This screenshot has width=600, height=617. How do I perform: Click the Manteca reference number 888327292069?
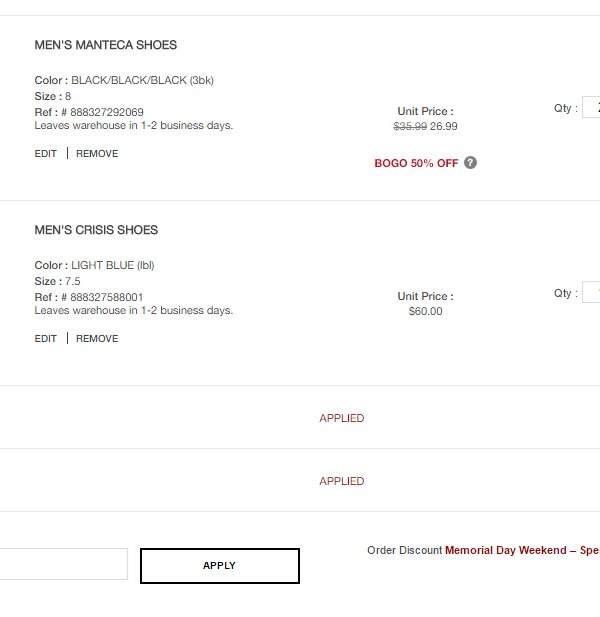(x=107, y=112)
